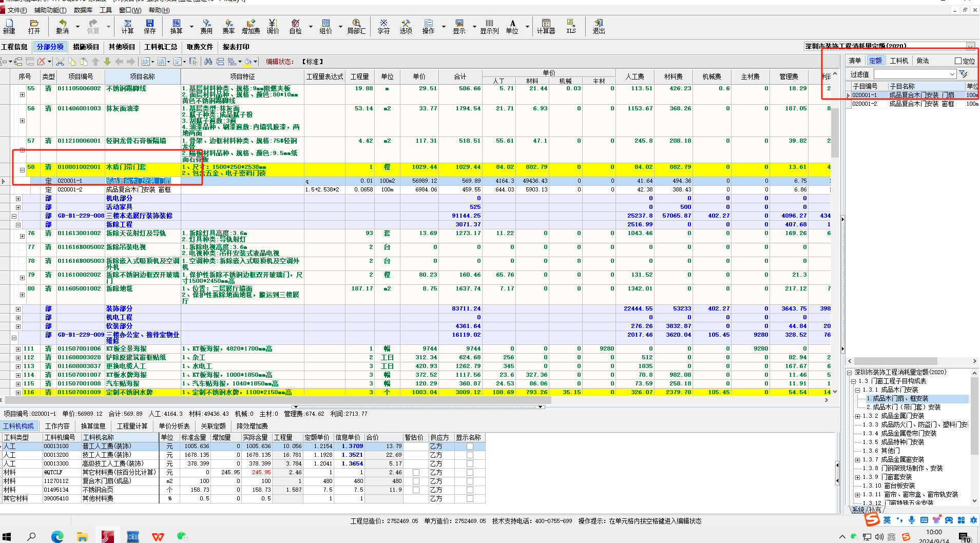Open WeChat from the taskbar
This screenshot has height=543, width=980.
point(182,536)
